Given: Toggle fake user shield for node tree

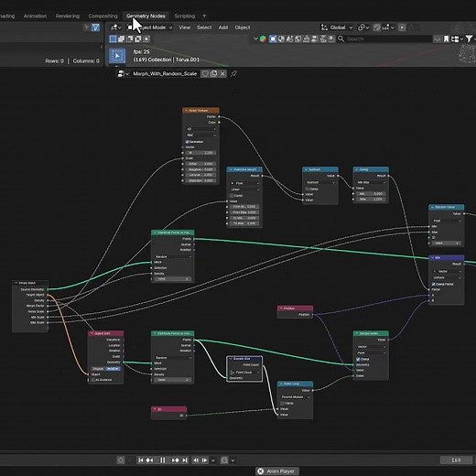Looking at the screenshot, I should (205, 73).
